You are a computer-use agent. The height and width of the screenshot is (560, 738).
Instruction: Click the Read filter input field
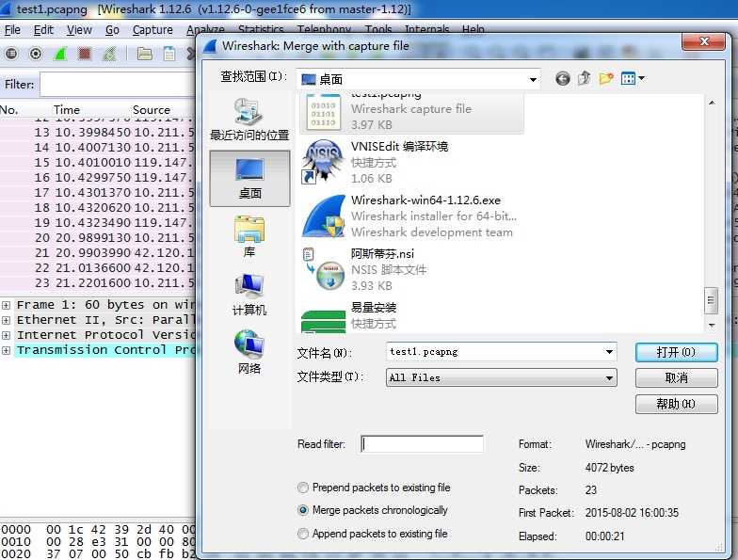[x=422, y=444]
